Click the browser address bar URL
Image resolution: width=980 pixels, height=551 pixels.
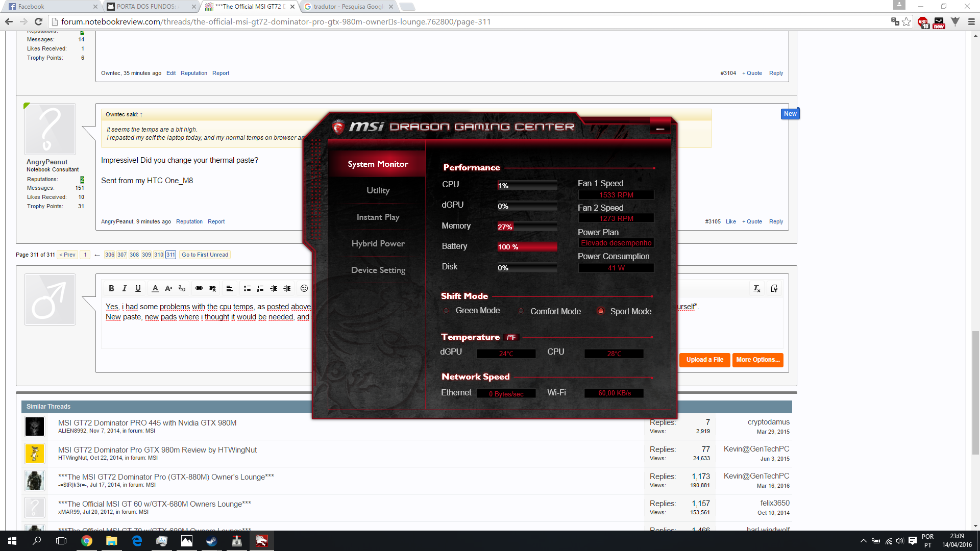point(276,21)
